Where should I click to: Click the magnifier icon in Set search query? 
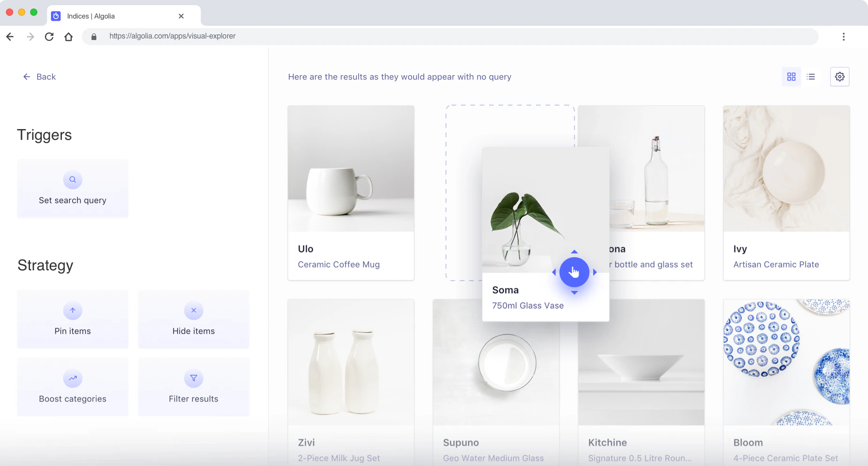[73, 180]
